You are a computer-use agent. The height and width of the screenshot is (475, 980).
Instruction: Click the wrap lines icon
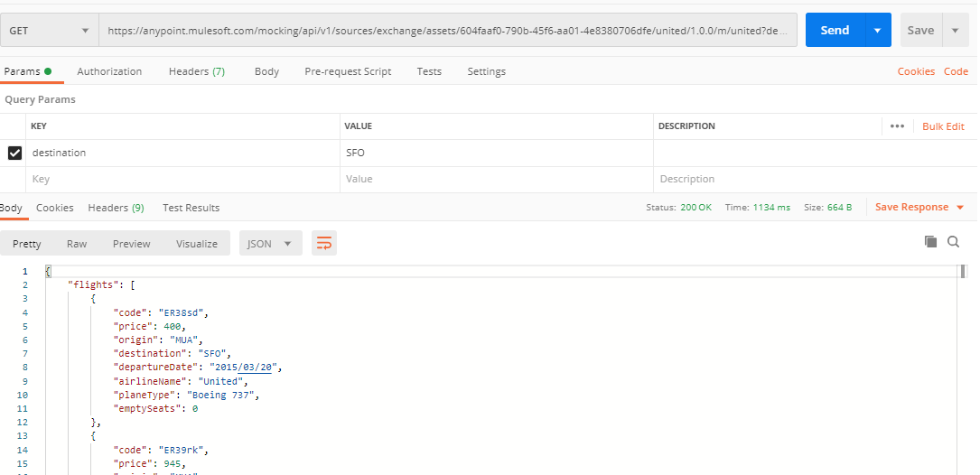(324, 243)
